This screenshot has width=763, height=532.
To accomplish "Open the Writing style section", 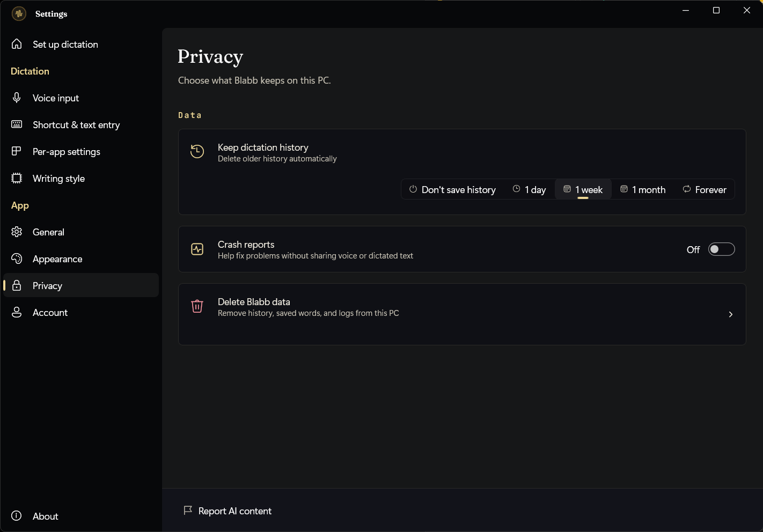I will [x=81, y=178].
